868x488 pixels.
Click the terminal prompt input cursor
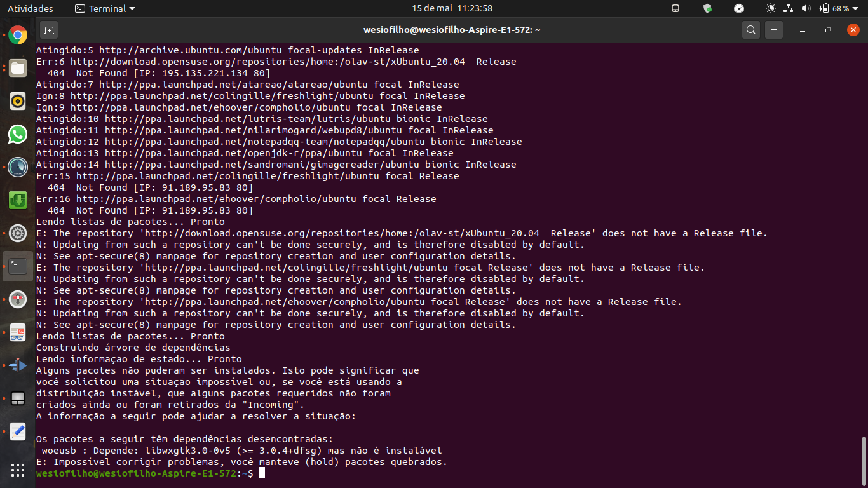262,473
